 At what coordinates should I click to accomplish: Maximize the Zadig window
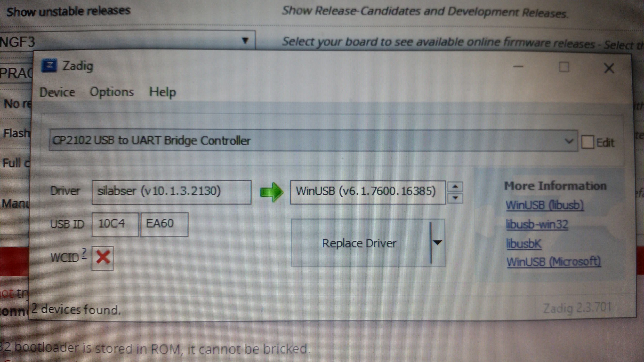coord(564,67)
